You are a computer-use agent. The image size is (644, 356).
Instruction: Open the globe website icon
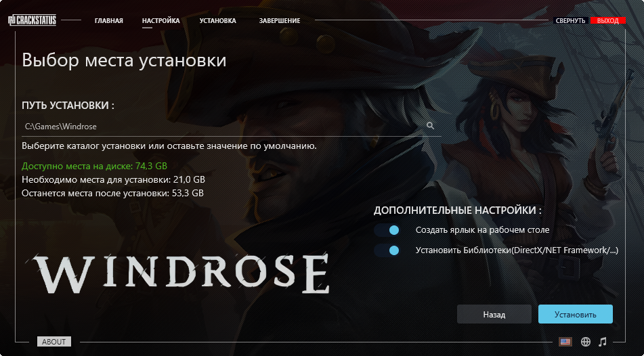586,342
